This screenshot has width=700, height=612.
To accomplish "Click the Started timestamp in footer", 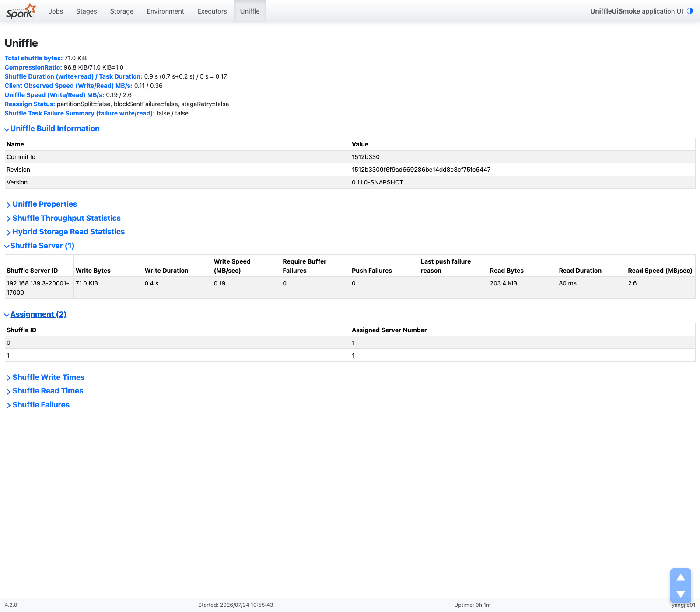I will click(x=235, y=605).
